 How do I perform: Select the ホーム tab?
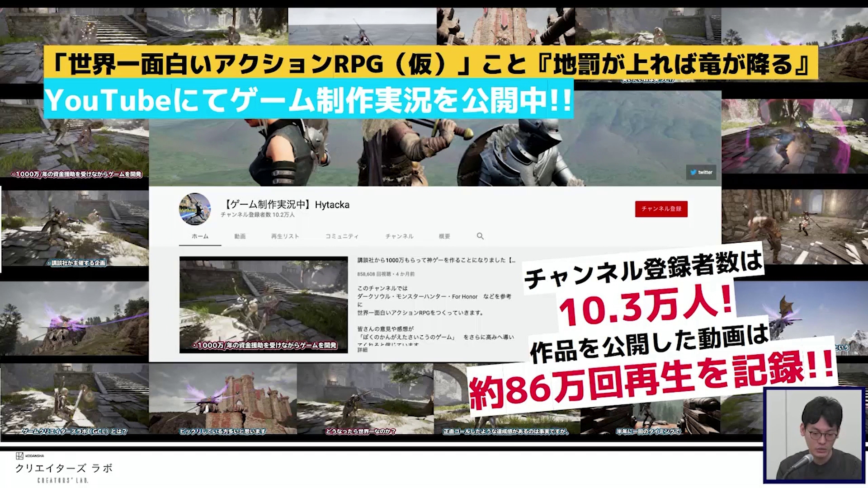click(200, 236)
